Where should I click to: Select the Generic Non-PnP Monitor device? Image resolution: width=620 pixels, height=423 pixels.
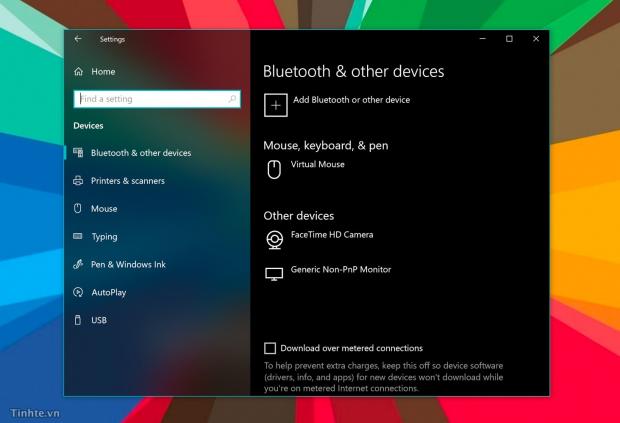pos(340,270)
